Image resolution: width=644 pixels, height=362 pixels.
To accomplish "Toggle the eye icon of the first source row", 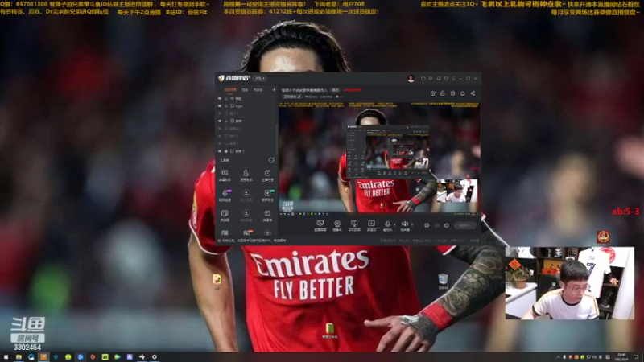I will pyautogui.click(x=220, y=98).
